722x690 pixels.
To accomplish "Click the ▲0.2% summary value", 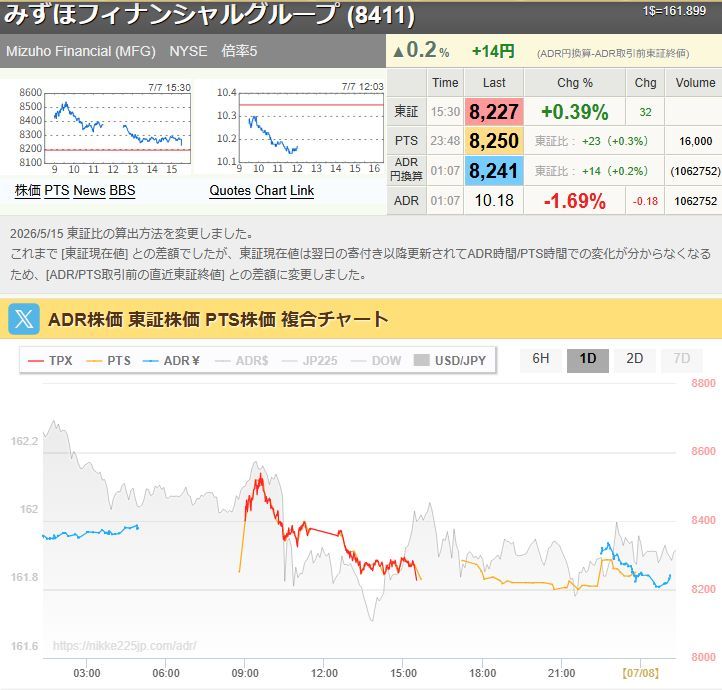I will [421, 50].
